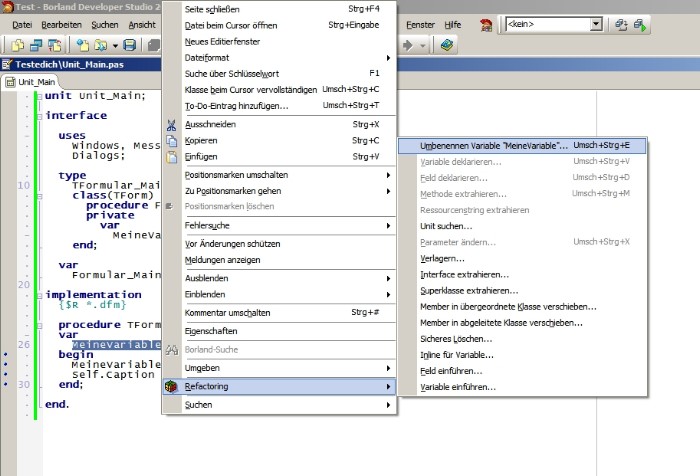Screen dimensions: 700x476
Task: Click the helmet icon beside Hilfe
Action: 486,25
